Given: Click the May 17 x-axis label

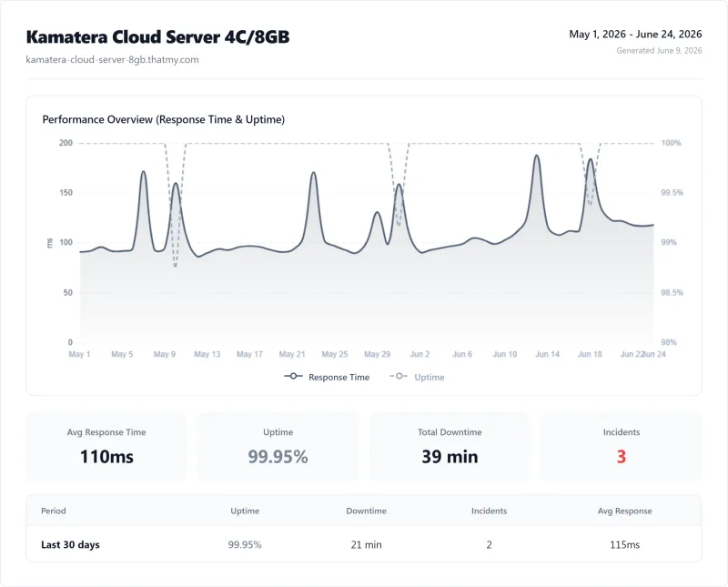Looking at the screenshot, I should 249,354.
